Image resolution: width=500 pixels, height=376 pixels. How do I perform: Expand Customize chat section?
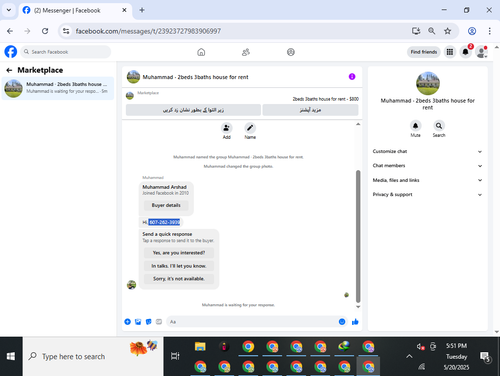[x=427, y=151]
